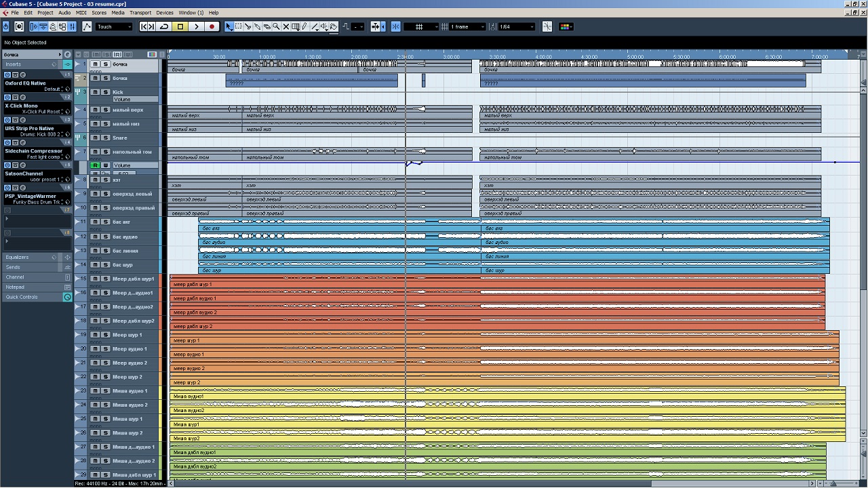Viewport: 868px width, 488px height.
Task: Go to the previous marker
Action: 144,26
